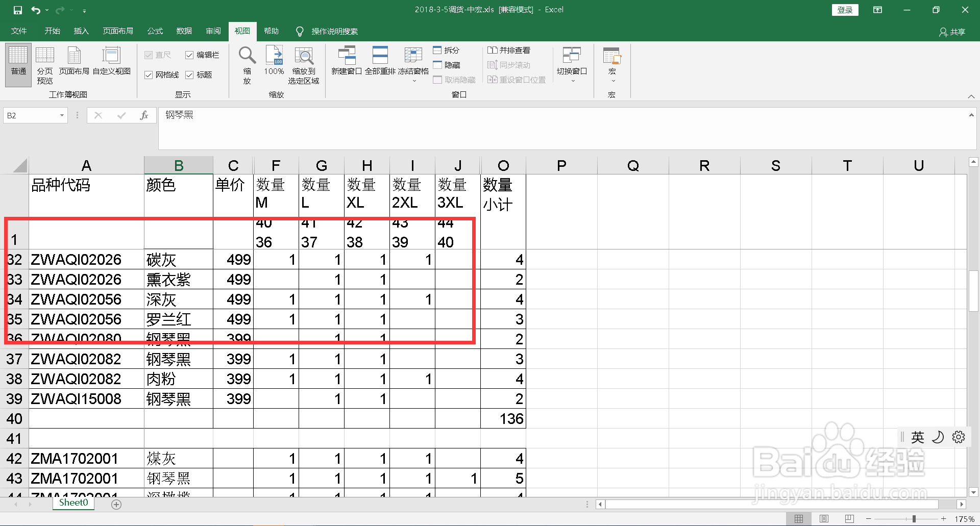This screenshot has width=980, height=526.
Task: Click the total cell showing 136
Action: [x=503, y=419]
